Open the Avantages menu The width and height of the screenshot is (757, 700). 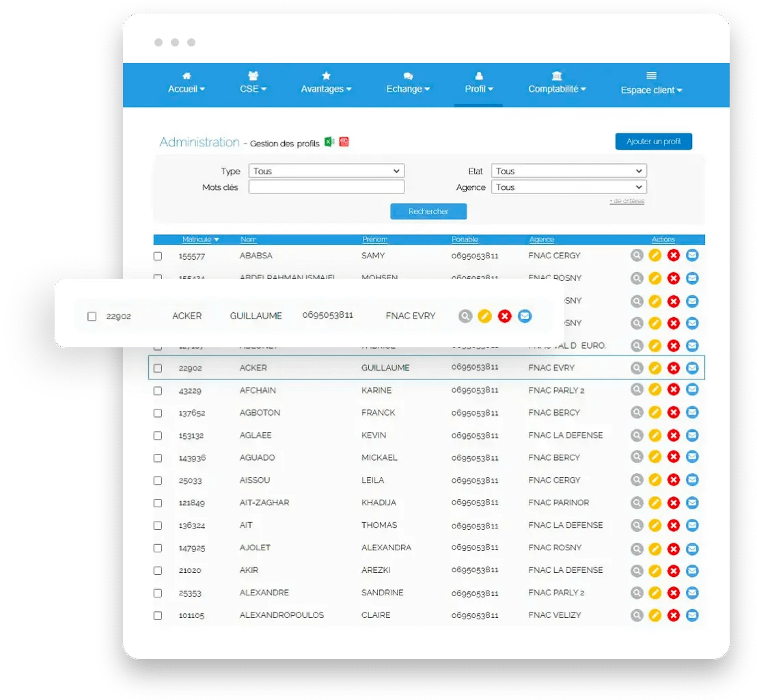[x=326, y=83]
